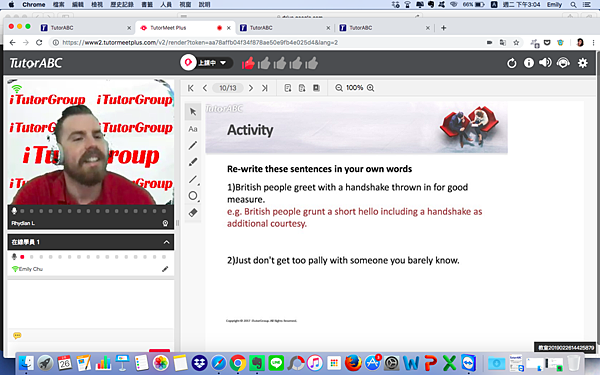600x375 pixels.
Task: Open Finder from the Dock
Action: click(x=26, y=363)
